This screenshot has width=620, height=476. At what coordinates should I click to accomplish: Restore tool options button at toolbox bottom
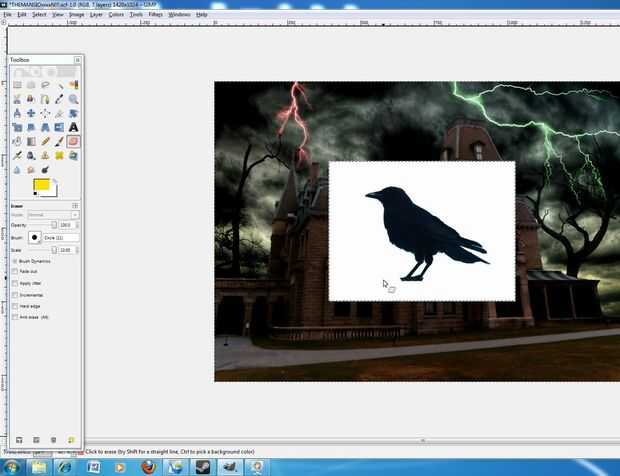coord(36,440)
